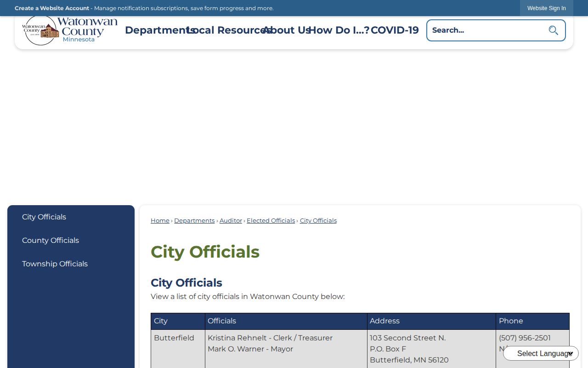Screen dimensions: 588x368
Task: Select Mark O. Warner - Mayor text
Action: pos(250,349)
